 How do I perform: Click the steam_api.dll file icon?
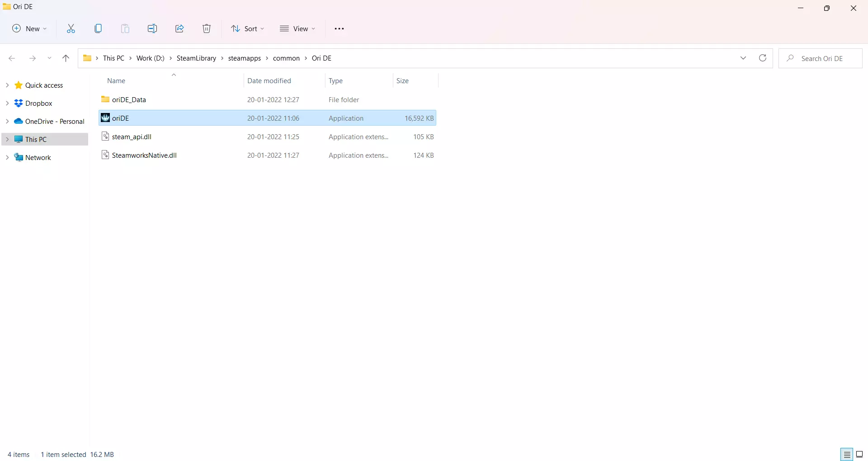coord(105,136)
